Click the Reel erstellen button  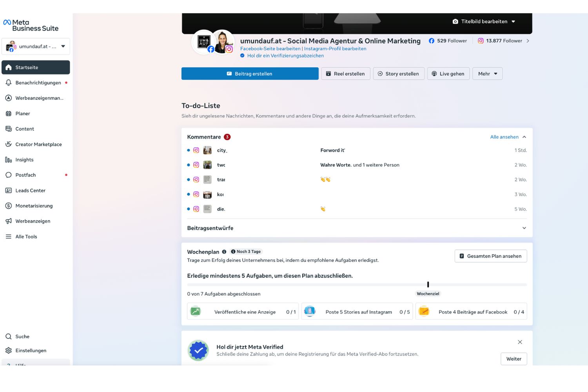(346, 74)
